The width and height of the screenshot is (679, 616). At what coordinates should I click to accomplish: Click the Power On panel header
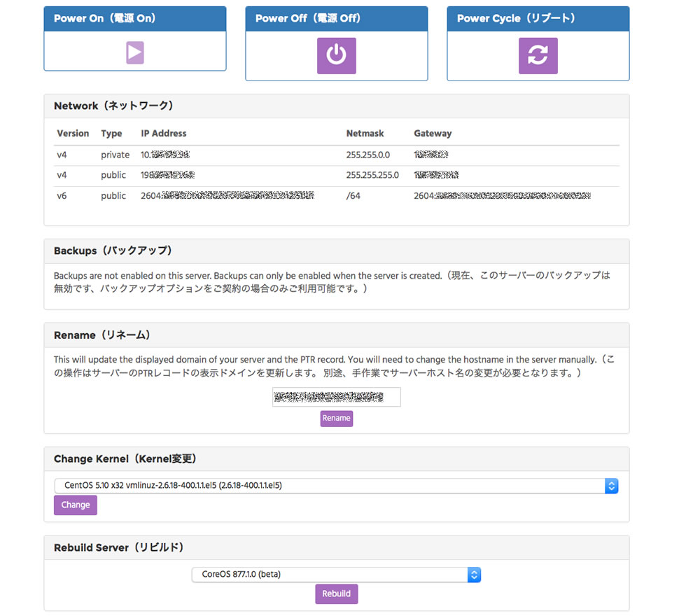click(x=134, y=19)
